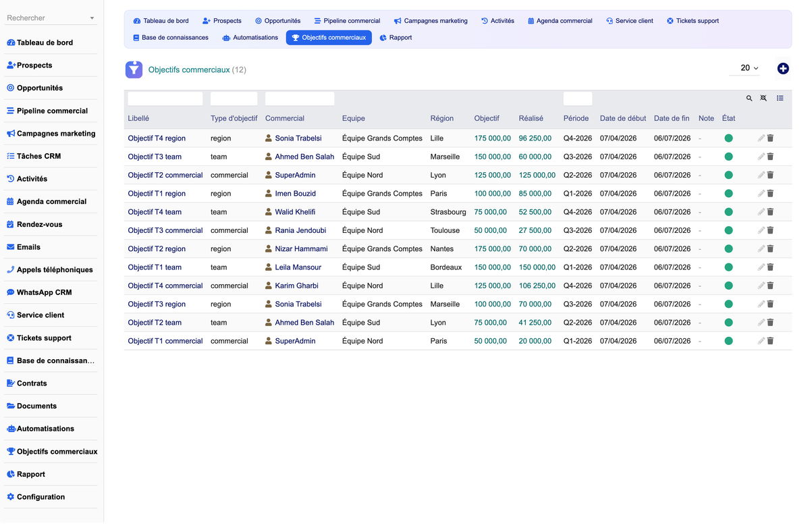Delete the Objectif T3 region row
Image resolution: width=810 pixels, height=532 pixels.
click(x=770, y=304)
